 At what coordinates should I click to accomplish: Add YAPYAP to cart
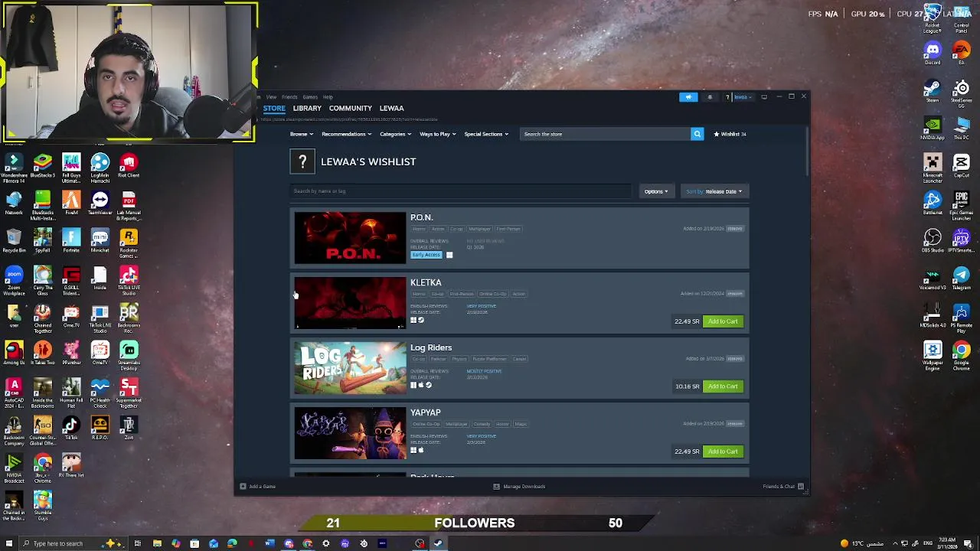[x=723, y=452]
